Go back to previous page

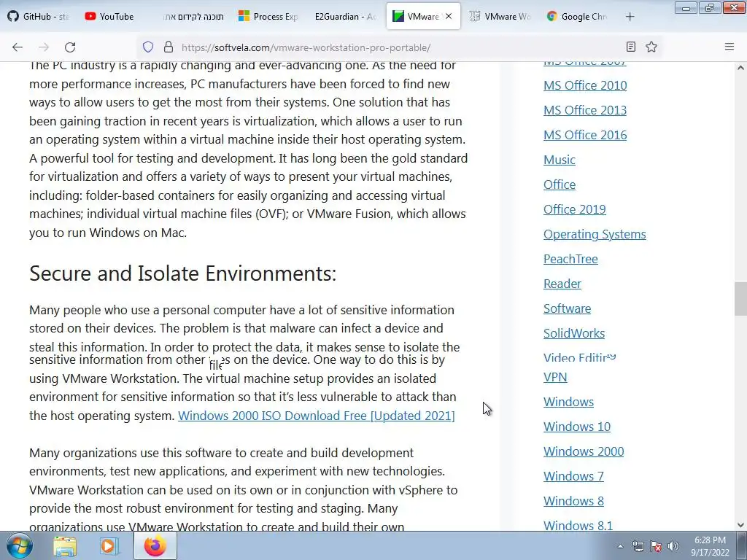click(x=18, y=47)
